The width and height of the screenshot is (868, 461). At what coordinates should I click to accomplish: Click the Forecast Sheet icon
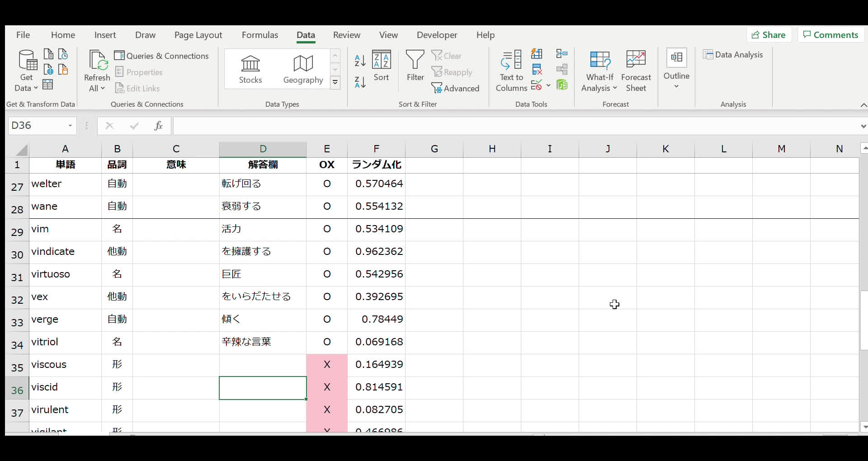pos(636,71)
